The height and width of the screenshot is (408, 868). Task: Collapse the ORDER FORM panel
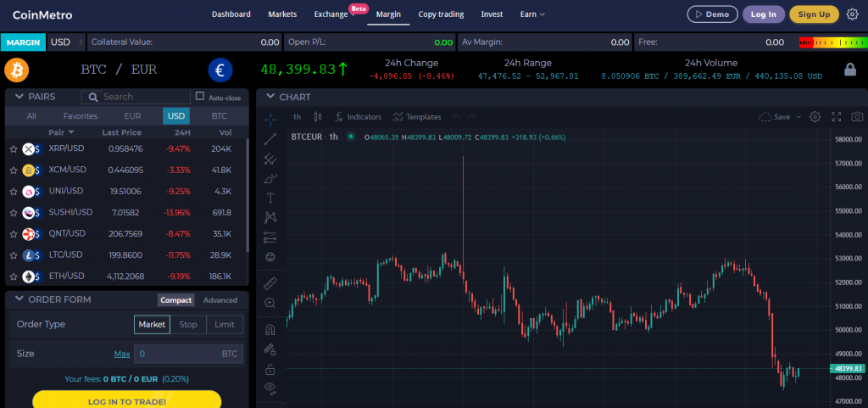point(19,299)
